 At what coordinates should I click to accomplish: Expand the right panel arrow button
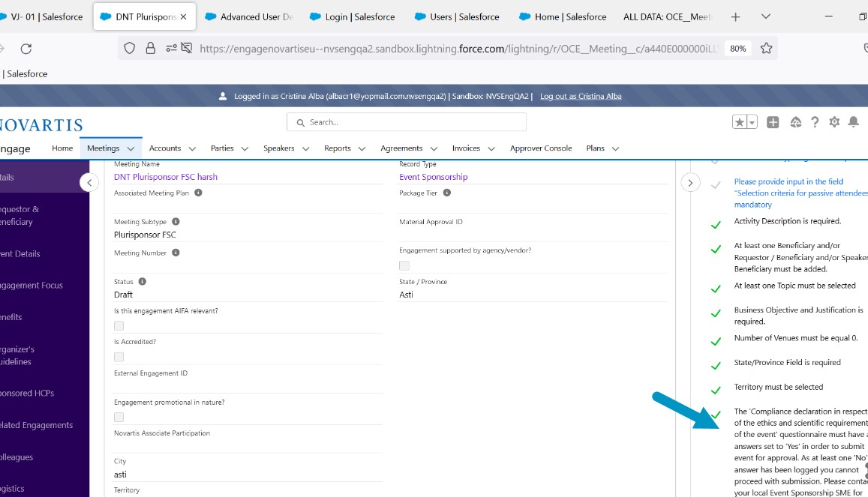click(690, 182)
